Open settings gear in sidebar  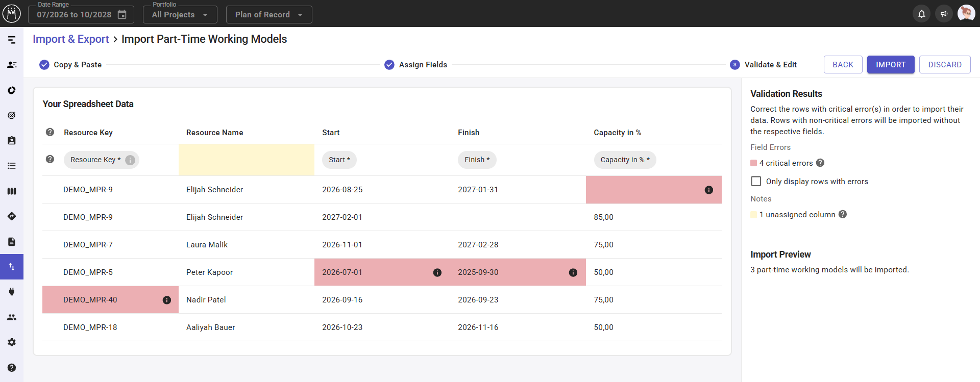12,342
